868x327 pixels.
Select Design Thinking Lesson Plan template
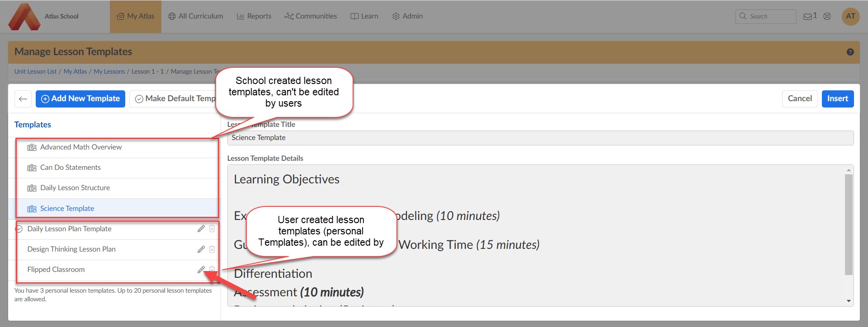pyautogui.click(x=71, y=249)
